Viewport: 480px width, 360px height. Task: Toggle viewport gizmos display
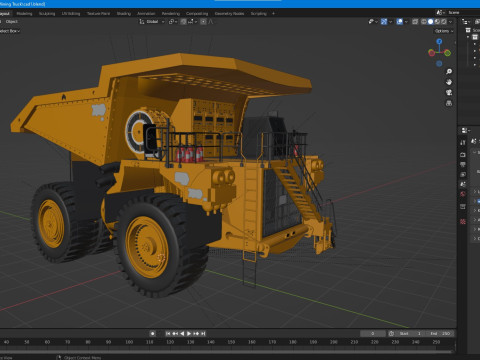tap(384, 22)
